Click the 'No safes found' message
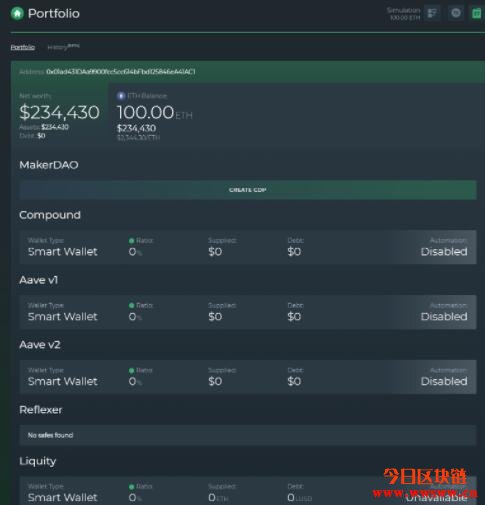Image resolution: width=485 pixels, height=505 pixels. (x=50, y=435)
